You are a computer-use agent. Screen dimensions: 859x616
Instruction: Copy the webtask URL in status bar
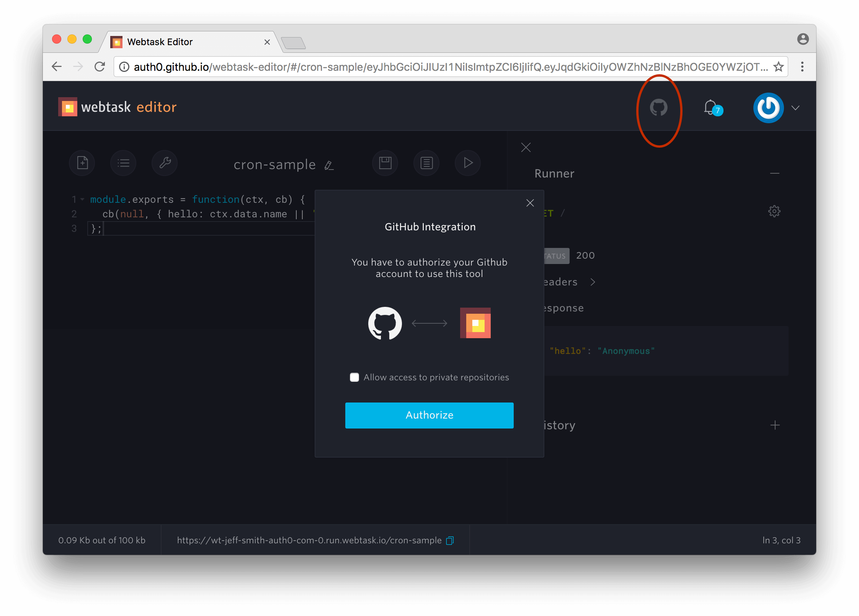point(450,540)
